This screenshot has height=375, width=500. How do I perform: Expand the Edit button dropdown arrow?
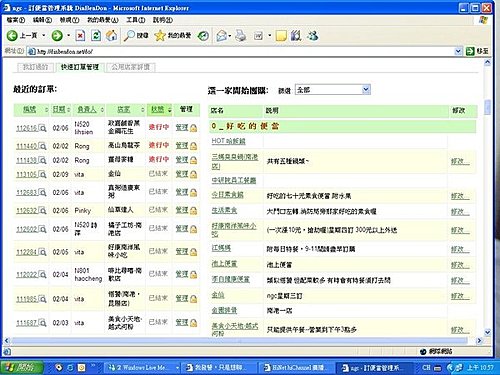[x=269, y=36]
